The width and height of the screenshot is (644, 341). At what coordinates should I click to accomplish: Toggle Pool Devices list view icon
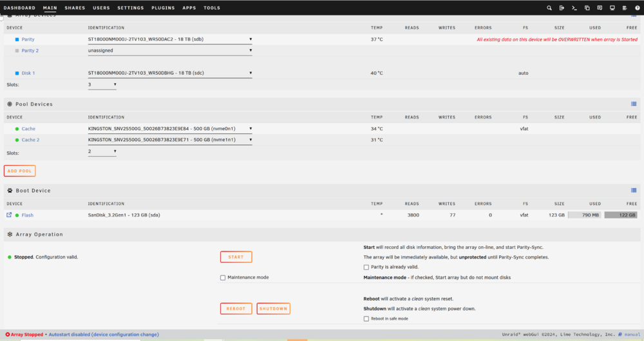(x=634, y=104)
